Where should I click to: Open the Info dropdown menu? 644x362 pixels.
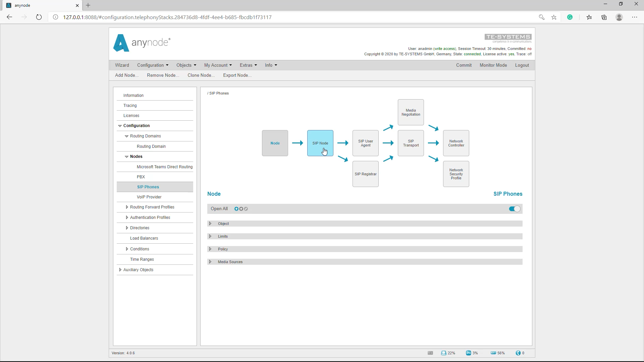[271, 65]
